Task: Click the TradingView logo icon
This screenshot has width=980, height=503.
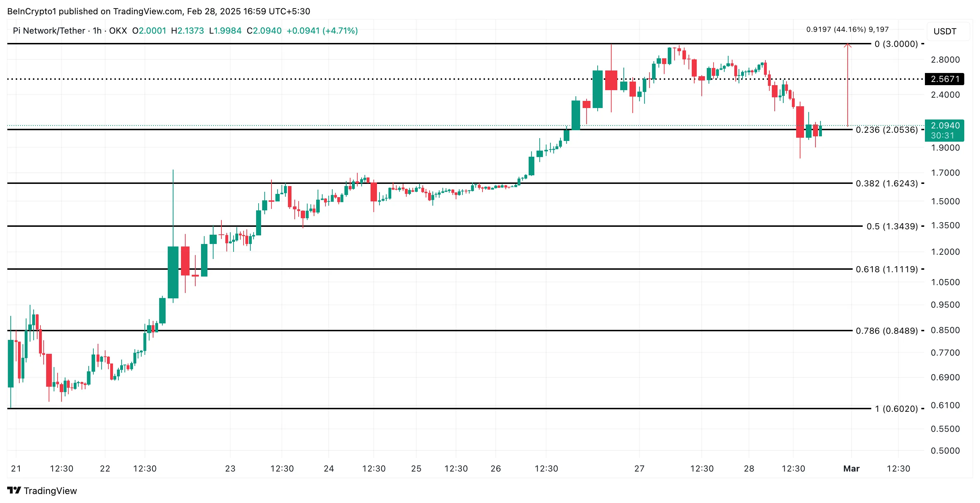Action: pyautogui.click(x=14, y=490)
